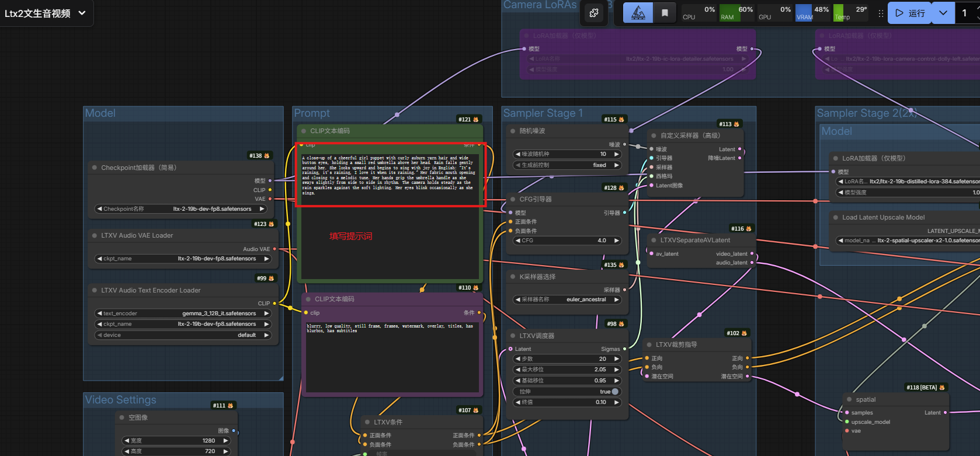
Task: Click the 步数 steps value slider
Action: tap(567, 359)
